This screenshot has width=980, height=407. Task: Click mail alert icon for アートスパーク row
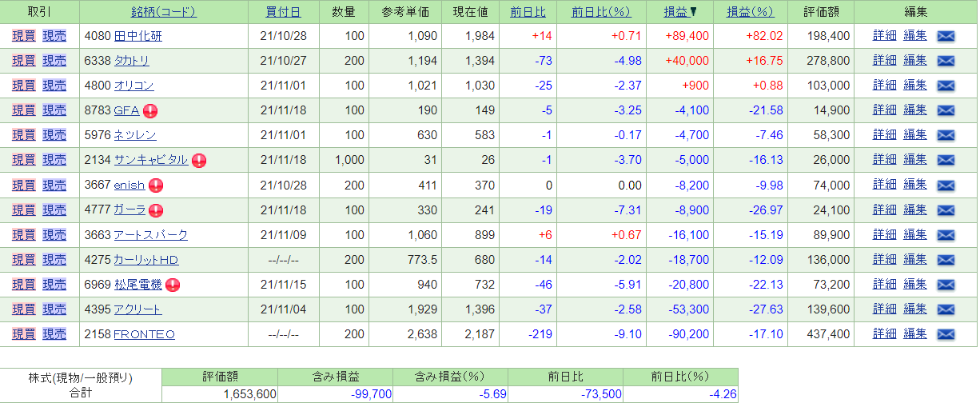(x=946, y=235)
